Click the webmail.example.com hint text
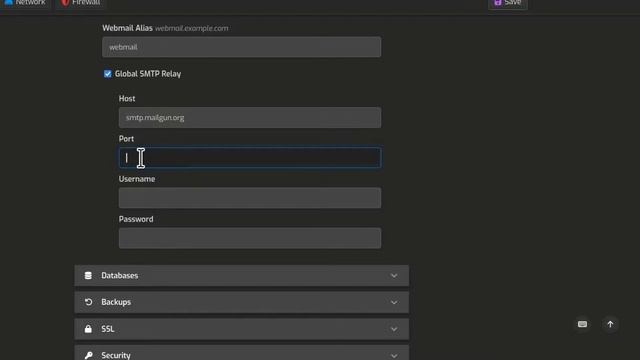This screenshot has height=360, width=640. coord(191,28)
